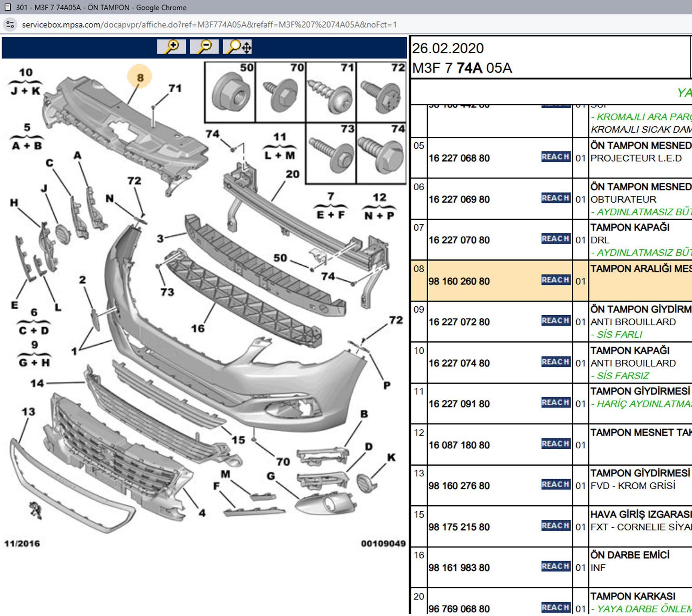Image resolution: width=692 pixels, height=616 pixels.
Task: Click the nut thumbnail labeled 50
Action: coord(230,93)
